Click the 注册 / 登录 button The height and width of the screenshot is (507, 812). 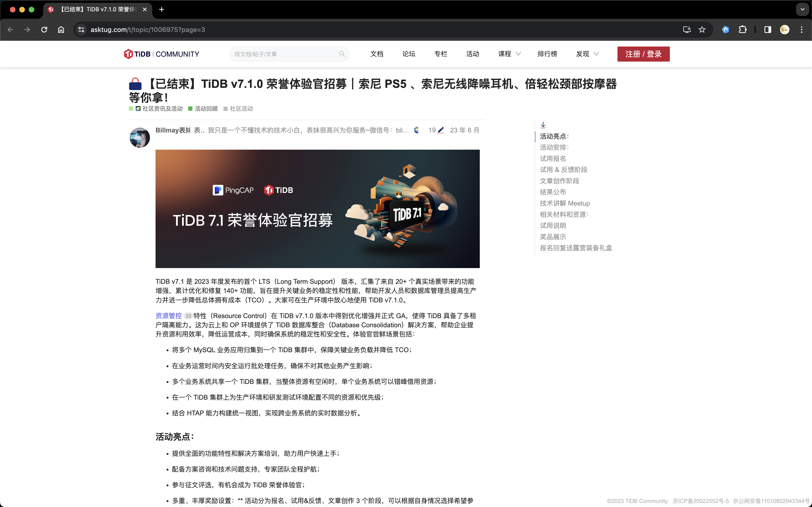(643, 54)
